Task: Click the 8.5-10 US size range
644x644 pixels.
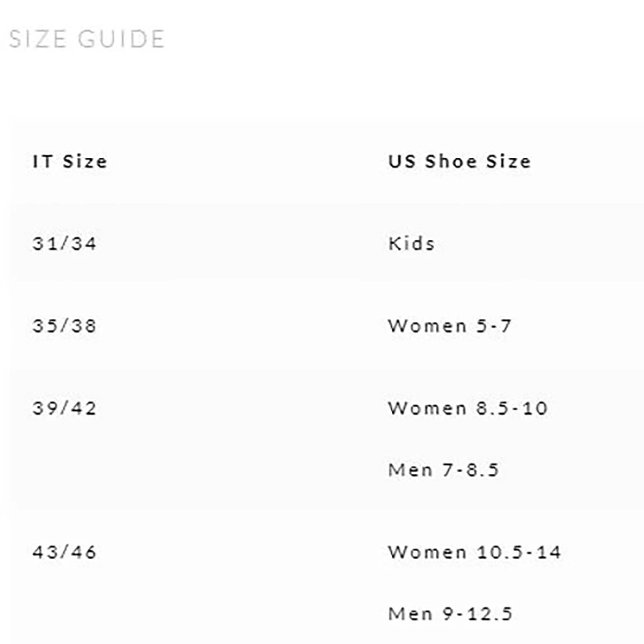Action: click(x=512, y=408)
